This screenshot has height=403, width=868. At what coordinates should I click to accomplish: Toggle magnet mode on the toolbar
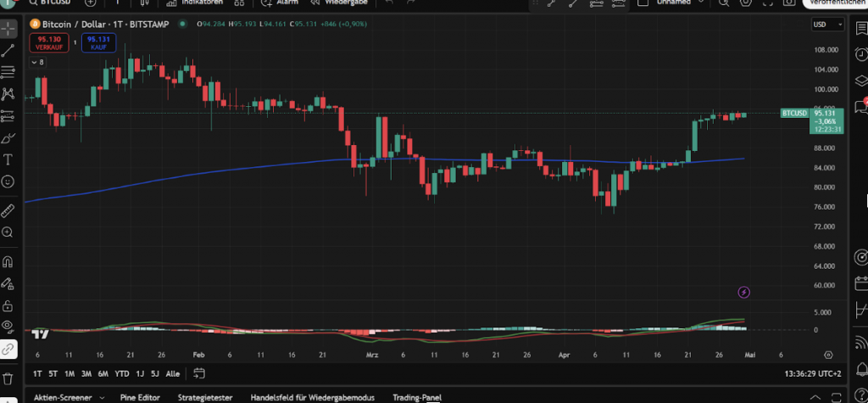click(x=8, y=261)
